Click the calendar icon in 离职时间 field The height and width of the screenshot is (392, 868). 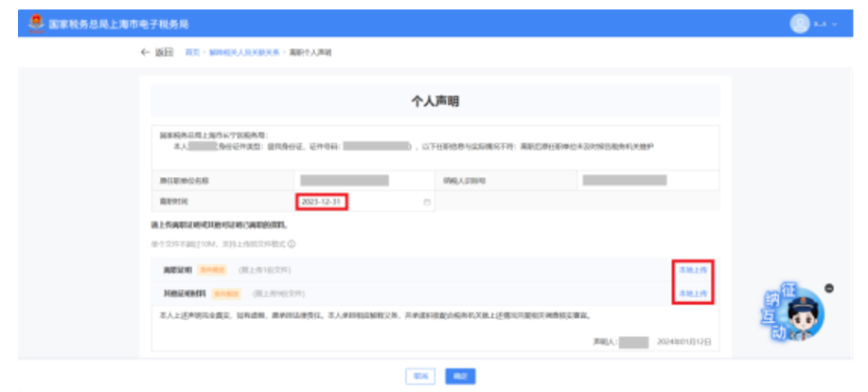coord(427,203)
